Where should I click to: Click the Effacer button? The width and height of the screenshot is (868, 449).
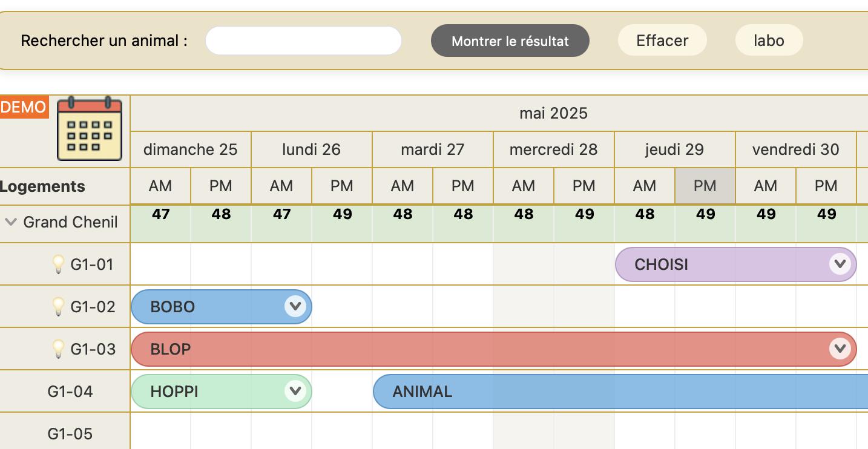[x=662, y=41]
